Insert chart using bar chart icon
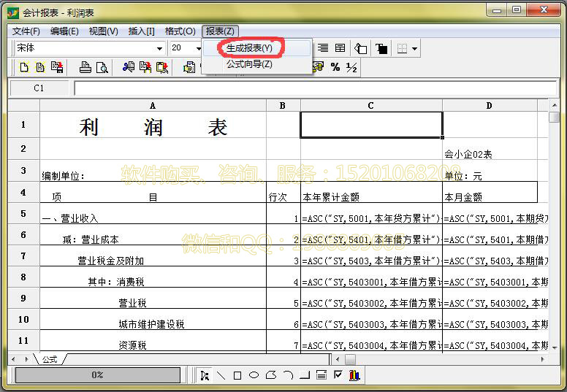This screenshot has height=392, width=567. coord(354,375)
